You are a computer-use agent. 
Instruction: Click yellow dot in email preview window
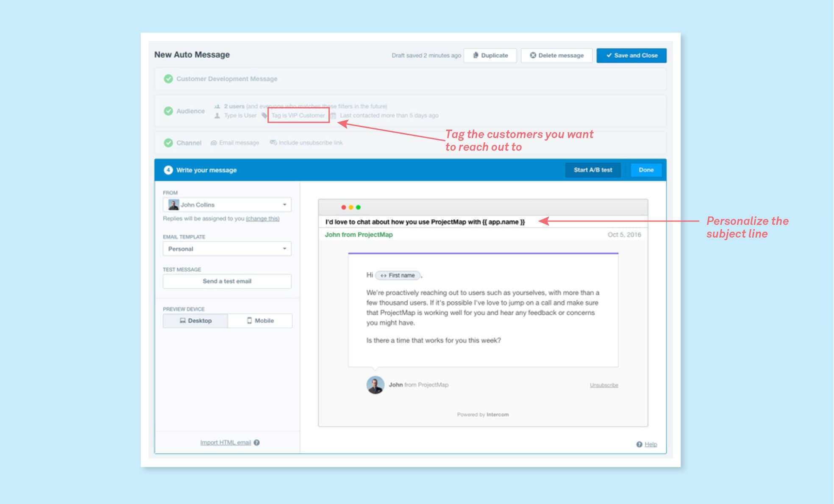(351, 208)
